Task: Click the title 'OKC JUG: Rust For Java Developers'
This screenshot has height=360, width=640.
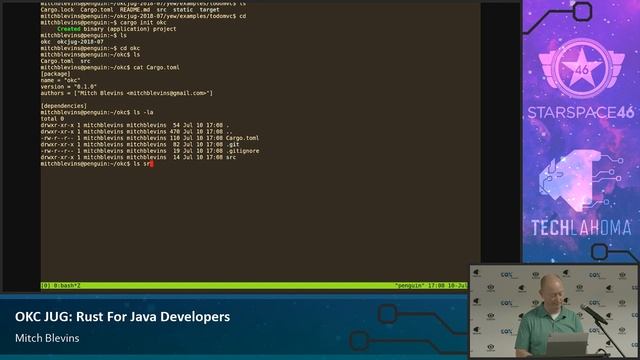Action: (122, 317)
